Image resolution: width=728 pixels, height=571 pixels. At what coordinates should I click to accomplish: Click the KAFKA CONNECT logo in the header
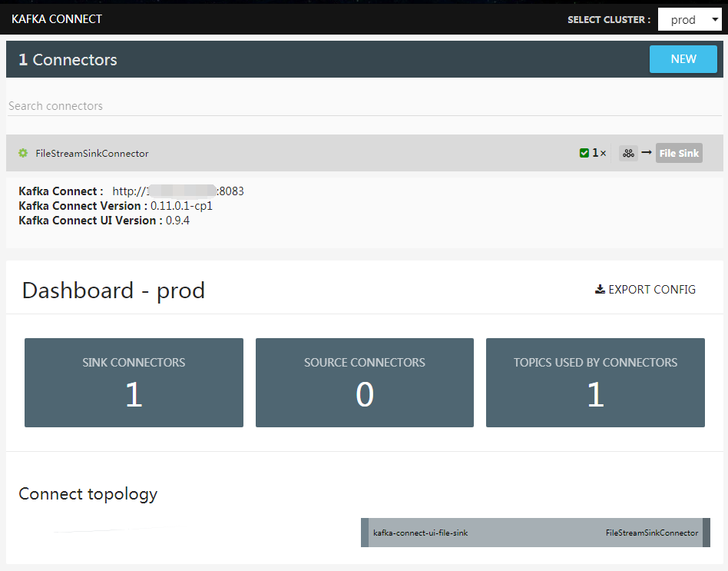pos(56,18)
